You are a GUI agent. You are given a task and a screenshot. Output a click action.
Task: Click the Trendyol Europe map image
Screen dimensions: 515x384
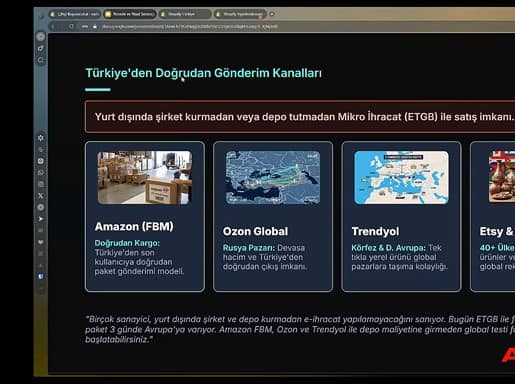tap(401, 177)
